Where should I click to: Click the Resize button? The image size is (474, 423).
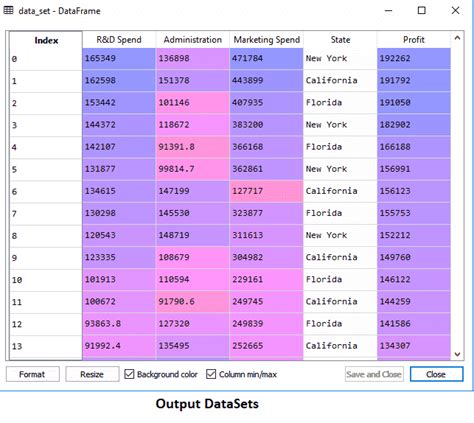click(92, 374)
